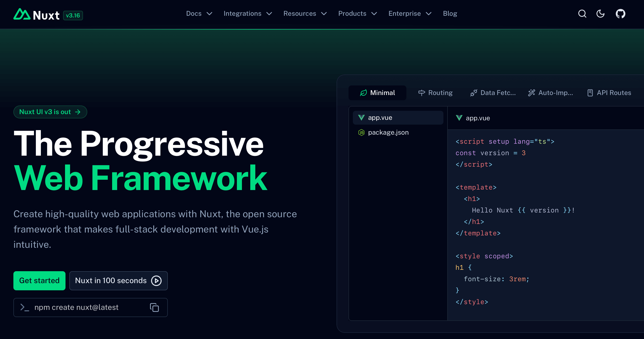Click the magic wand icon on Auto-Imports tab
This screenshot has width=644, height=339.
531,93
